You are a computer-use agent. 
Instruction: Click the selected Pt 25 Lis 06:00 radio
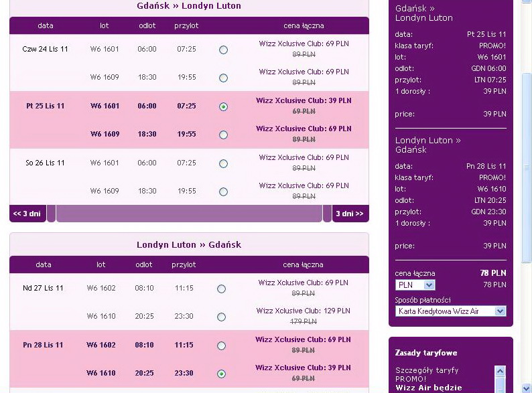click(x=223, y=107)
